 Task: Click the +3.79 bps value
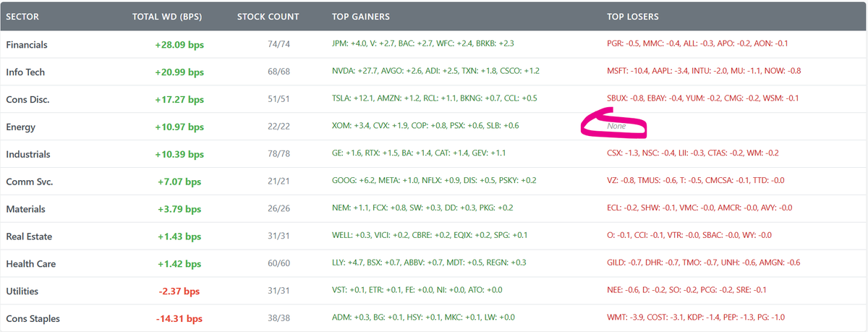[179, 209]
